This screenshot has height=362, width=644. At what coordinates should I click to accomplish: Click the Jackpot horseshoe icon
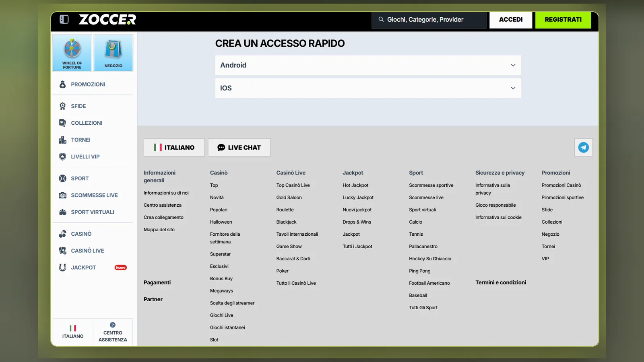pos(62,268)
